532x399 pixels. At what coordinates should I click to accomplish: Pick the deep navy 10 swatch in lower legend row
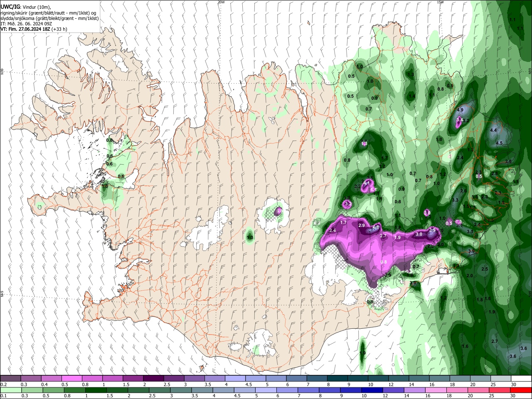pyautogui.click(x=372, y=390)
